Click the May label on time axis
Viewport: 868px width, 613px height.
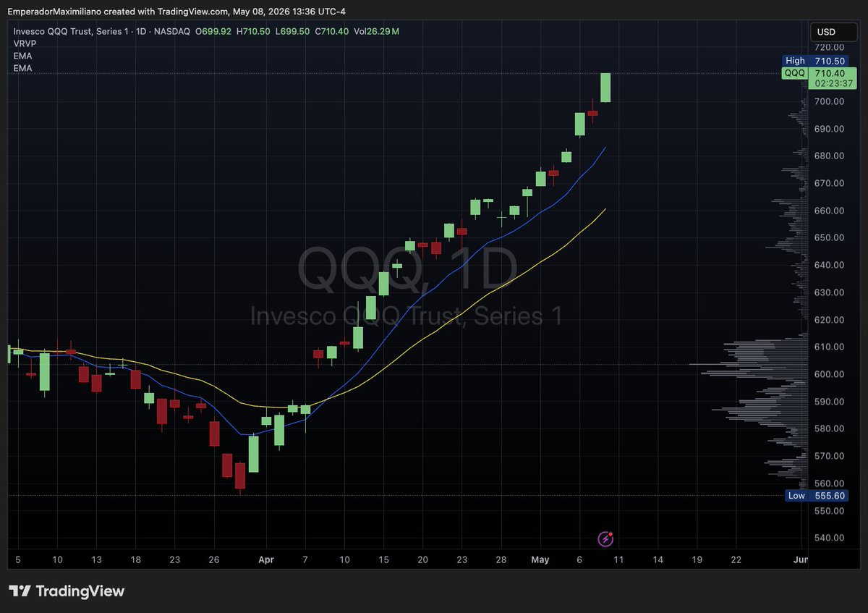pyautogui.click(x=540, y=559)
